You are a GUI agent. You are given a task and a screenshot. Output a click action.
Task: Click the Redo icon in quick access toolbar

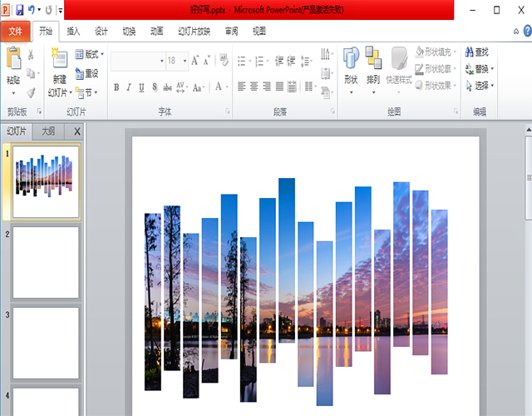point(48,10)
